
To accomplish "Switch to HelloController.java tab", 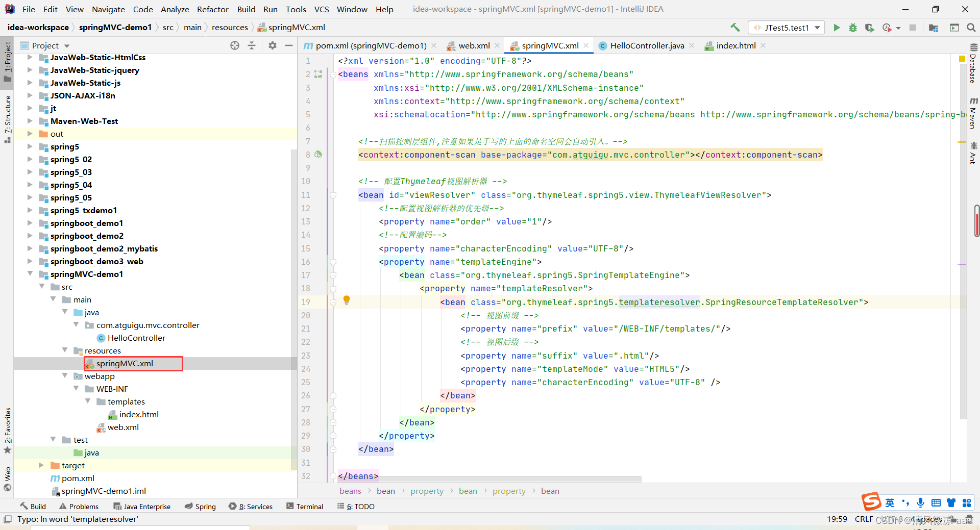I will [647, 45].
